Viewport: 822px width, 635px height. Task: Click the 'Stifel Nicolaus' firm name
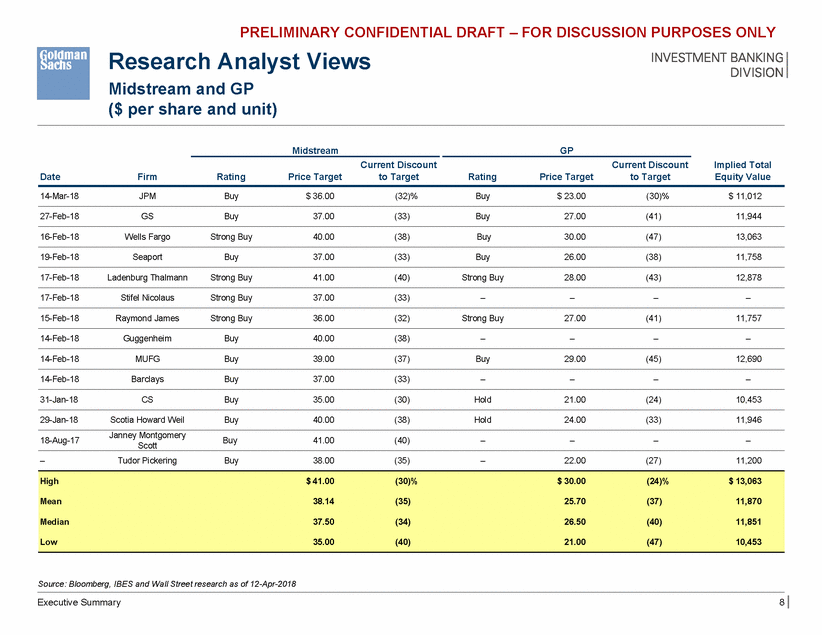147,298
